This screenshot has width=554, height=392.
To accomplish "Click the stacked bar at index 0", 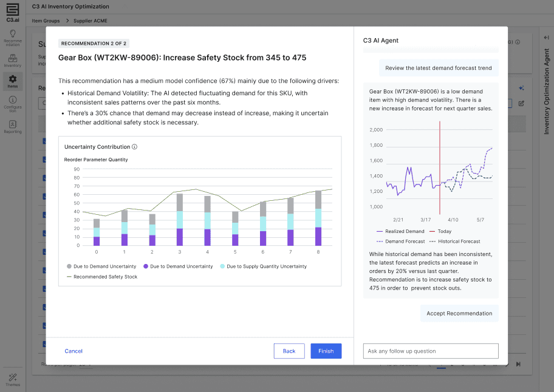I will point(97,232).
